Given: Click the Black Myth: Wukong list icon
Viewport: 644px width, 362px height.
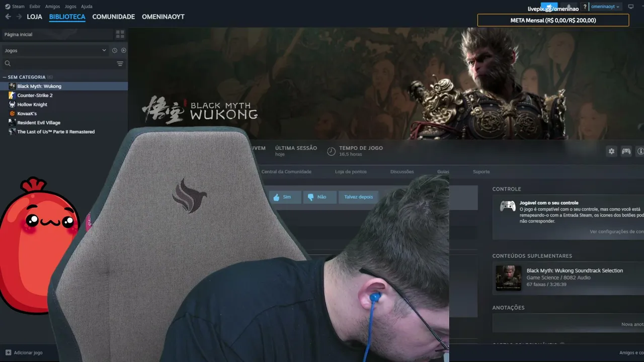Looking at the screenshot, I should (x=12, y=86).
